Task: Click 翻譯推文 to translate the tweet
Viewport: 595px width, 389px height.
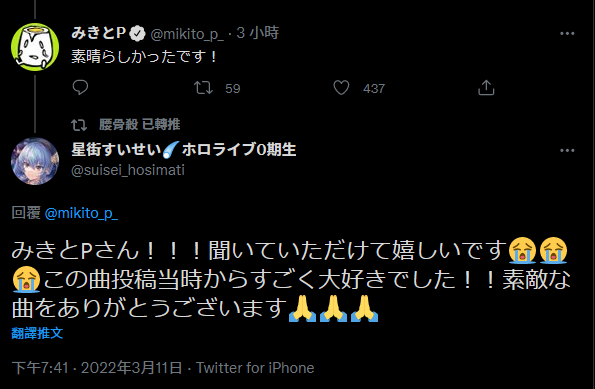Action: [x=37, y=333]
